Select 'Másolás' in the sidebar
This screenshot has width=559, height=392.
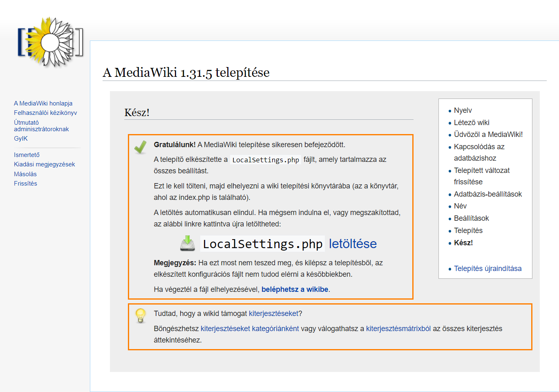[25, 174]
